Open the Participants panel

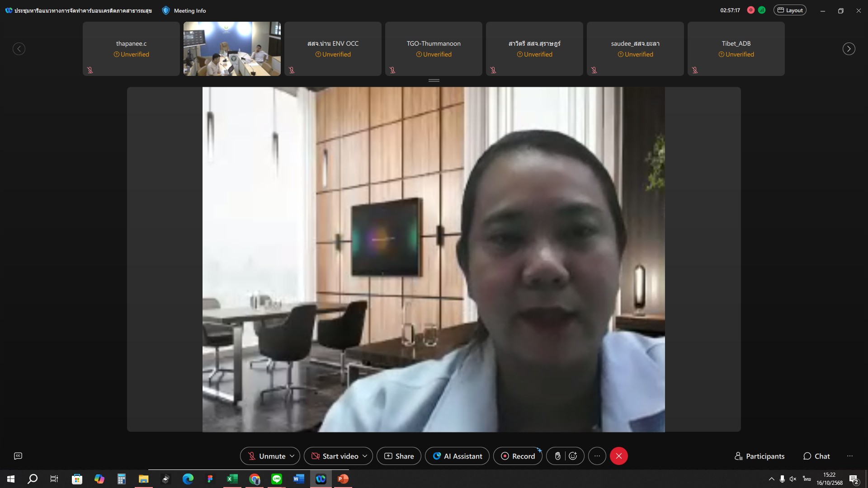(759, 456)
